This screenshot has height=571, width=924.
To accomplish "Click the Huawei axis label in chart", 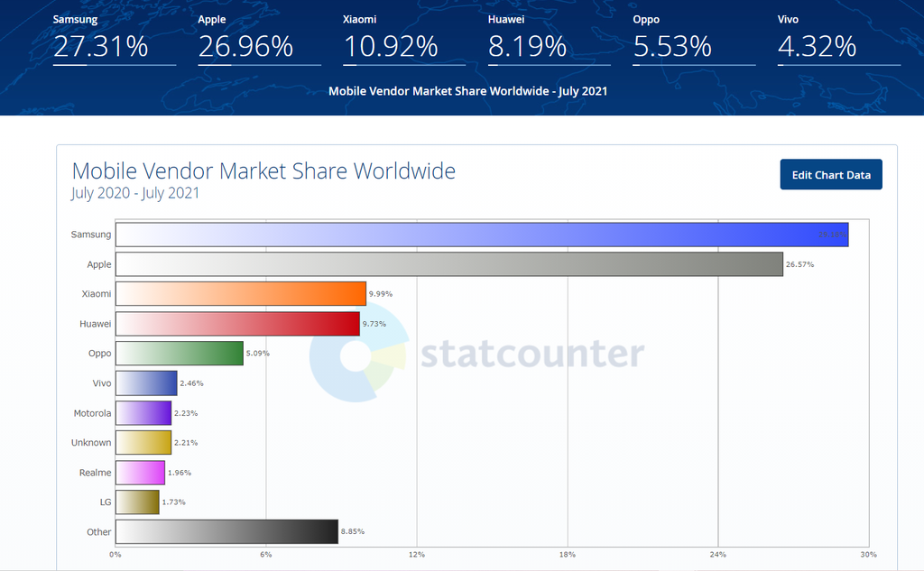I will pos(95,324).
